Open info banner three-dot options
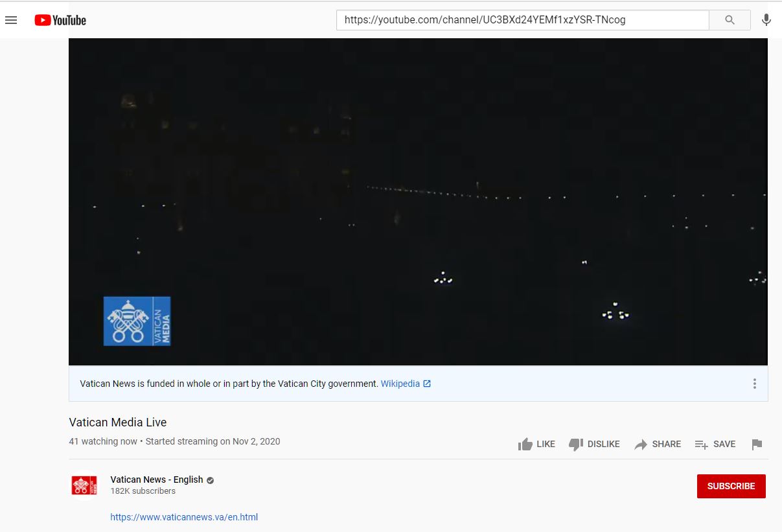Screen dimensions: 782x532 click(754, 384)
